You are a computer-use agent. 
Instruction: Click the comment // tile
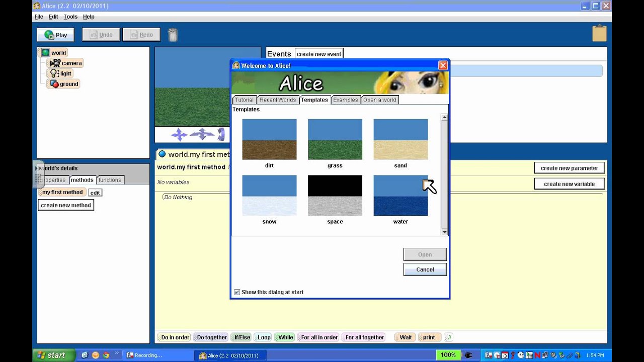coord(449,337)
